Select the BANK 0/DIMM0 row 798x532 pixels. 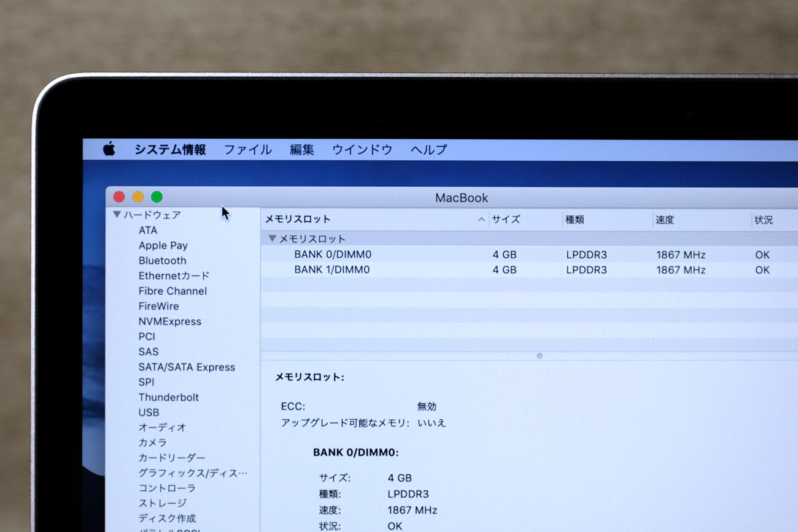point(529,254)
